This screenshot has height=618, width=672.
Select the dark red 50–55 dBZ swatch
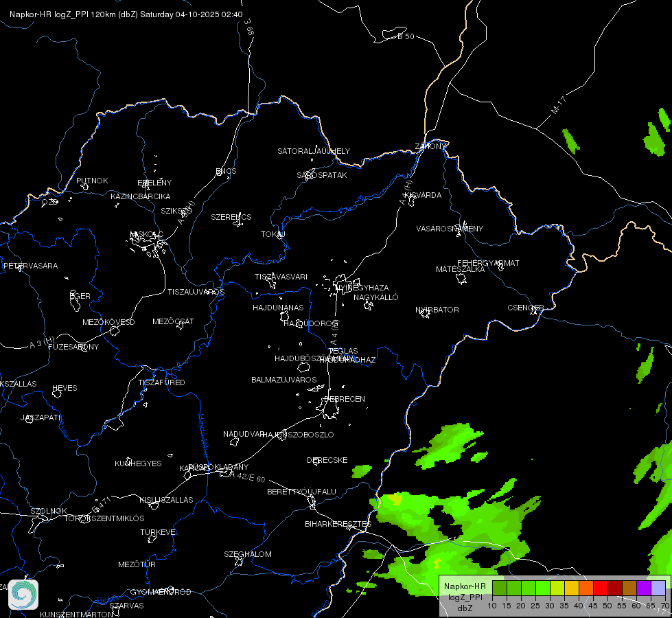point(615,588)
